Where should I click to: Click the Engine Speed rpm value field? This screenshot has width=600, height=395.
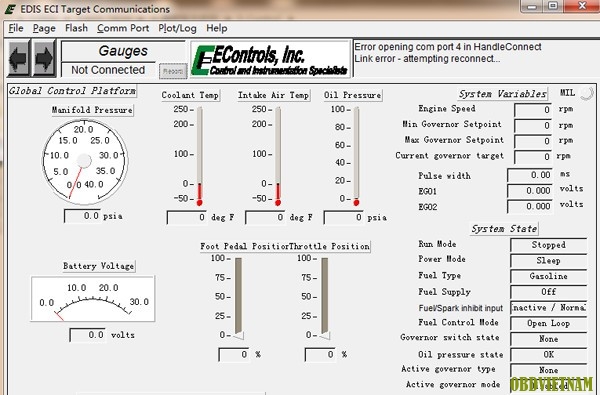tap(533, 110)
